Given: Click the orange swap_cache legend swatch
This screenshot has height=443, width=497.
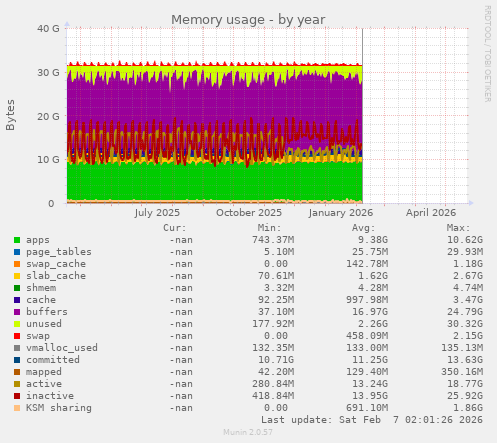Looking at the screenshot, I should pyautogui.click(x=17, y=264).
